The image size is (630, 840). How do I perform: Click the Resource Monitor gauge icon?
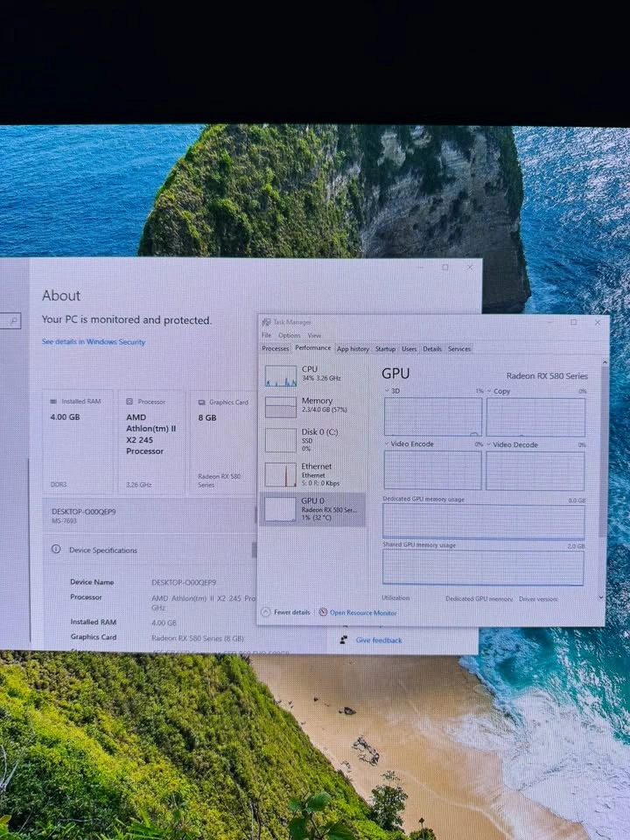pyautogui.click(x=323, y=612)
